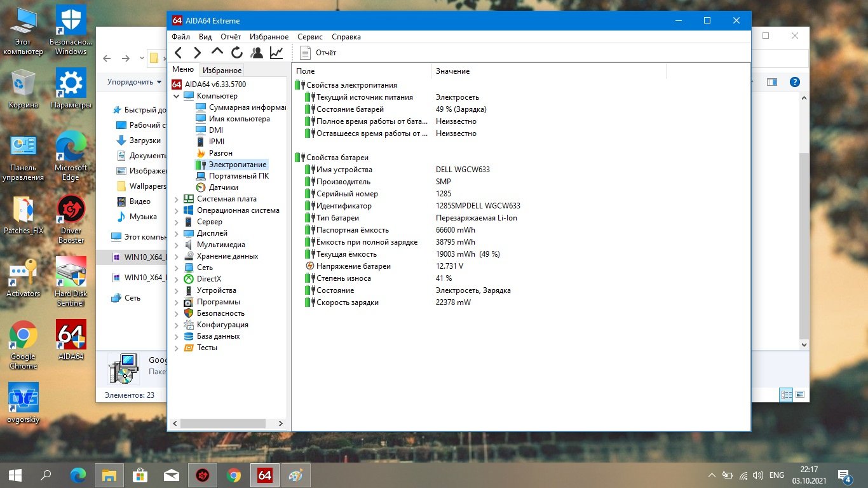The image size is (868, 488).
Task: Open the Вид menu
Action: [x=205, y=37]
